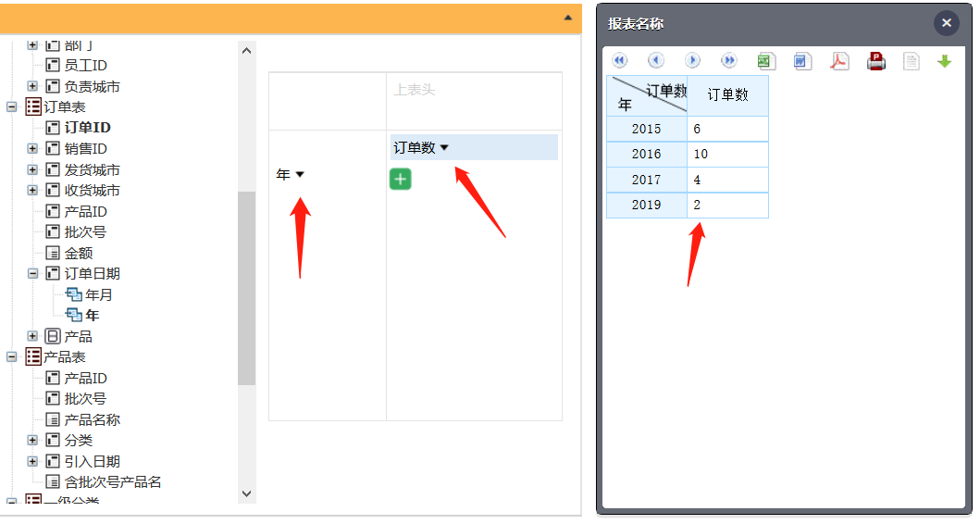This screenshot has width=980, height=524.
Task: Click the 2019 row in the report
Action: point(687,206)
